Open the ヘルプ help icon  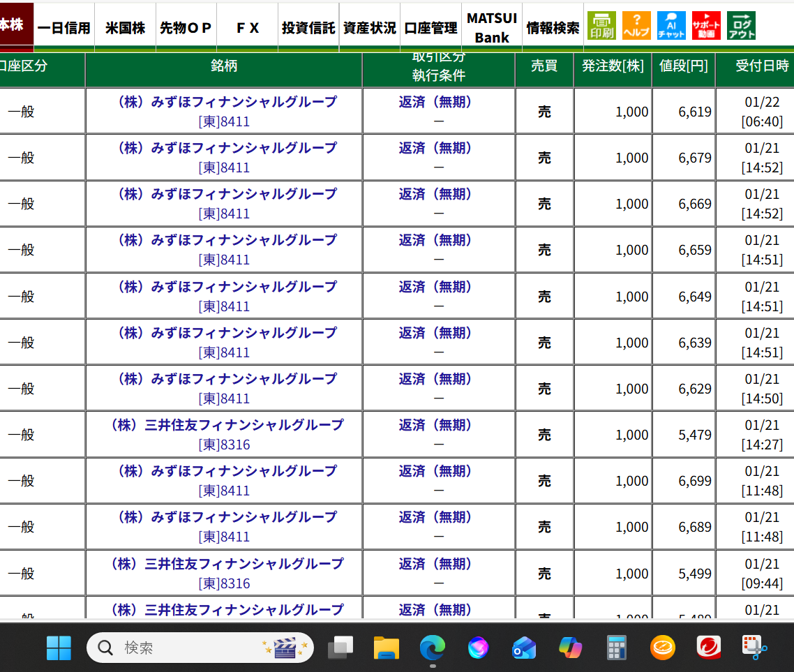[636, 25]
